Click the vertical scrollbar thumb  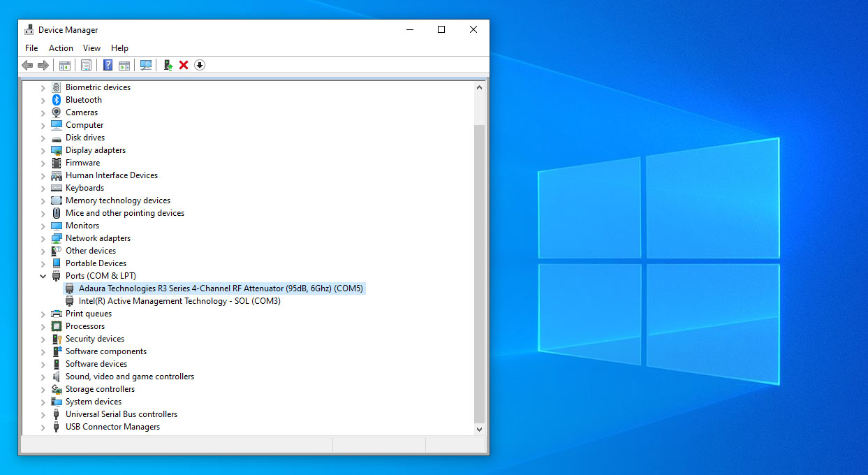[x=479, y=274]
